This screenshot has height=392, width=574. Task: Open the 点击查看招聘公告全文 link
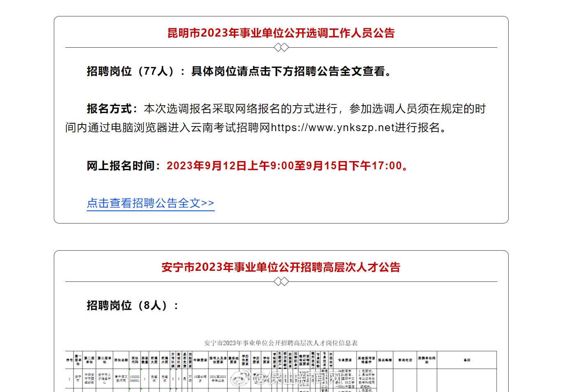click(x=150, y=203)
